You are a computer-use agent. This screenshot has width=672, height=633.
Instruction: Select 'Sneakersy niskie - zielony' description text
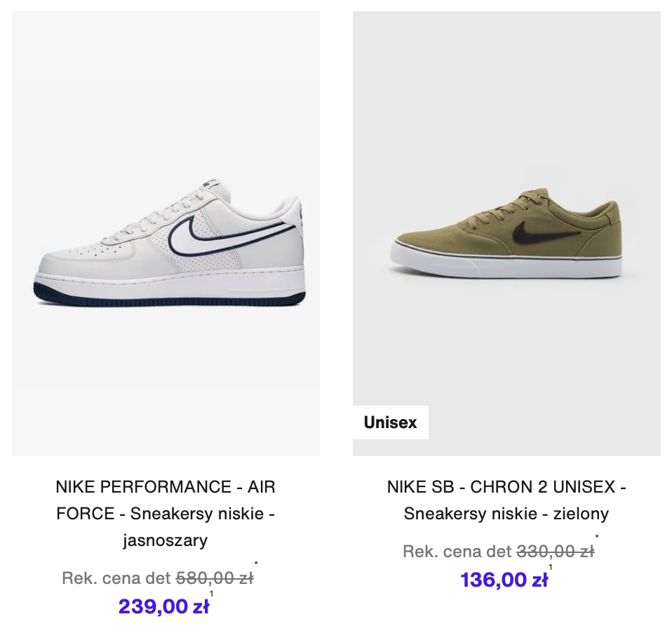[x=506, y=514]
